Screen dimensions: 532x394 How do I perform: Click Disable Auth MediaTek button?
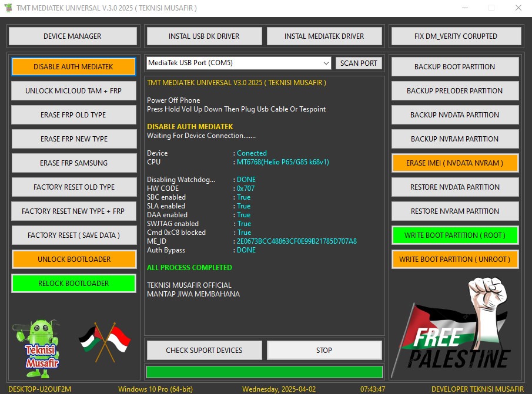click(x=73, y=67)
